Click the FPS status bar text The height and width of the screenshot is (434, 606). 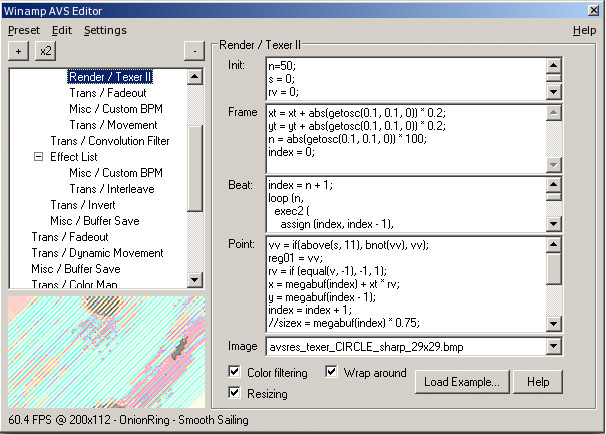coord(128,420)
